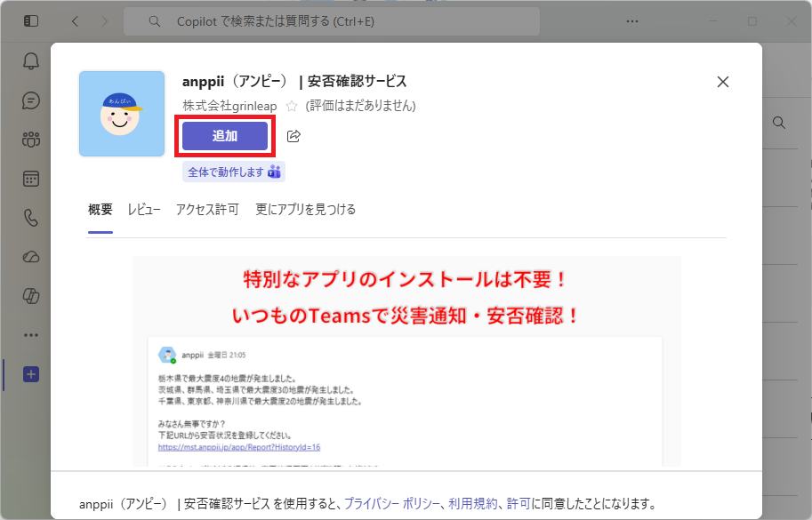This screenshot has width=812, height=520.
Task: Close the anppii app details dialog
Action: click(x=723, y=82)
